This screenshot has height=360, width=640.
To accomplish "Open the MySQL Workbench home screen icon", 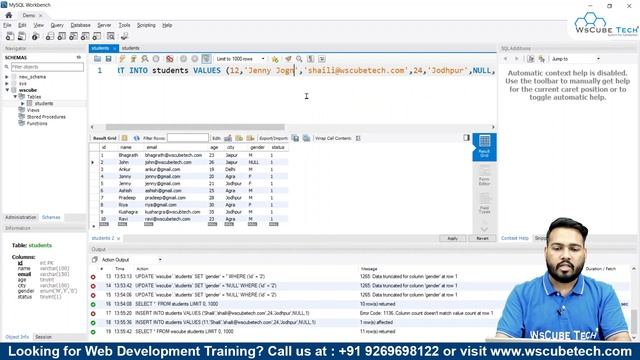I will [9, 15].
